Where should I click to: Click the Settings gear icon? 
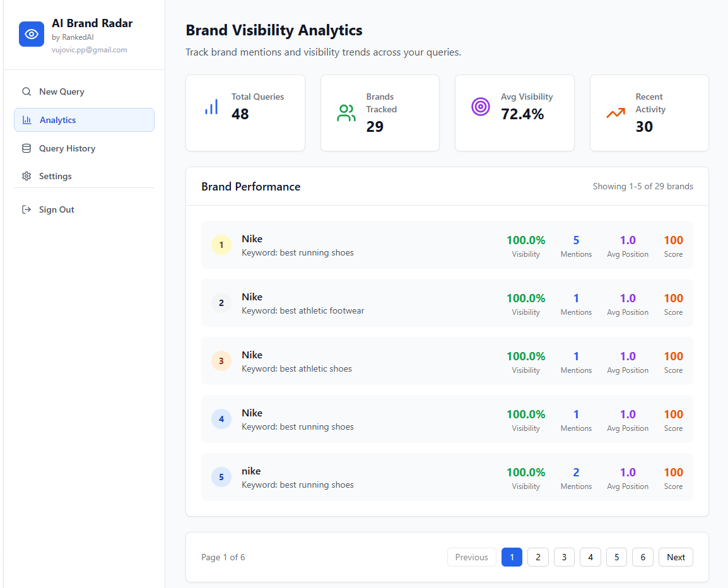(x=26, y=176)
